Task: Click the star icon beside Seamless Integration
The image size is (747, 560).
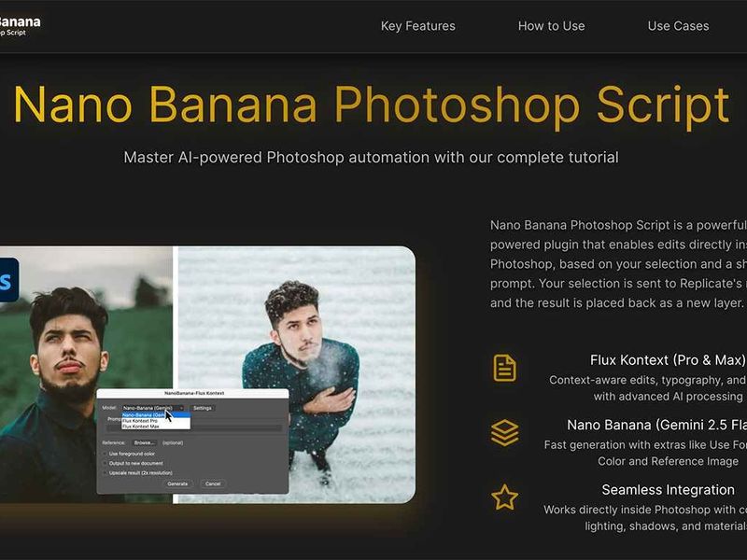Action: [504, 497]
